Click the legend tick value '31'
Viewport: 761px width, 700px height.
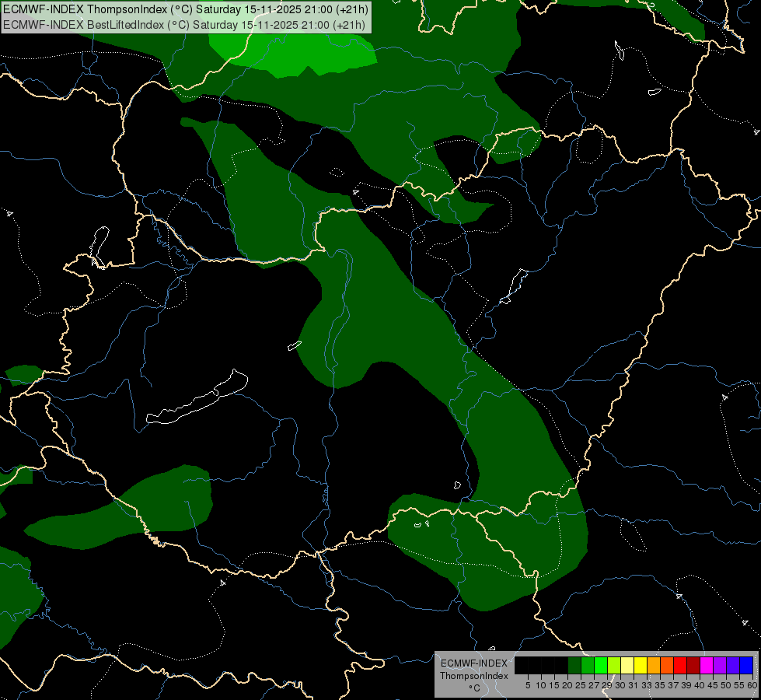[634, 685]
